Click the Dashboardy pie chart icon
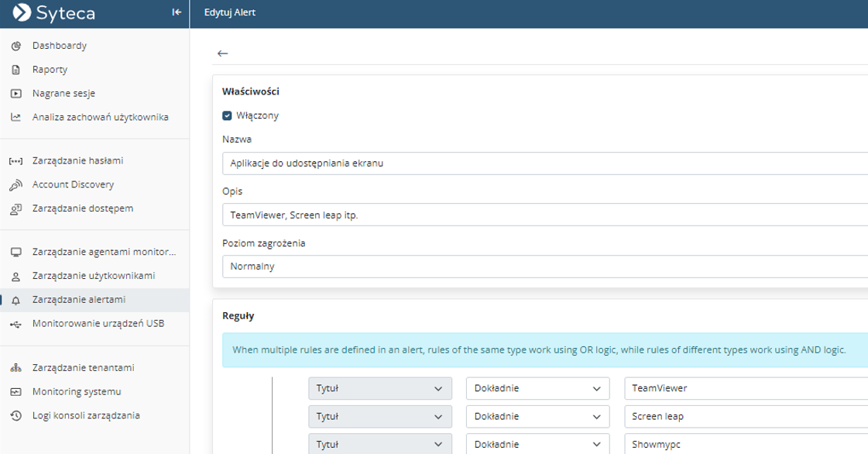 click(x=15, y=46)
